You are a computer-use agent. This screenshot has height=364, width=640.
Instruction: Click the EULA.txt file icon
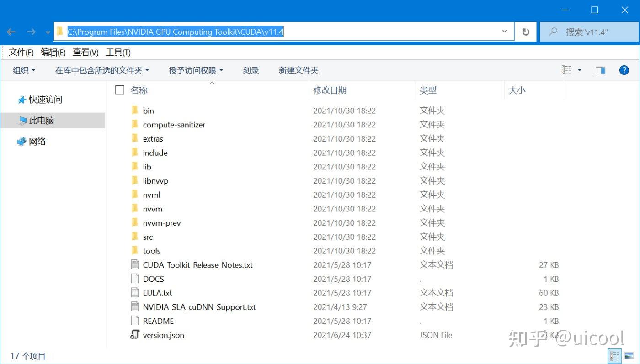click(x=134, y=293)
